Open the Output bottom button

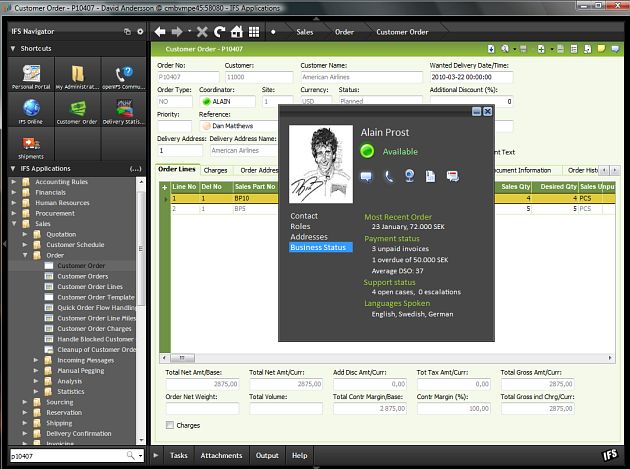pos(267,455)
